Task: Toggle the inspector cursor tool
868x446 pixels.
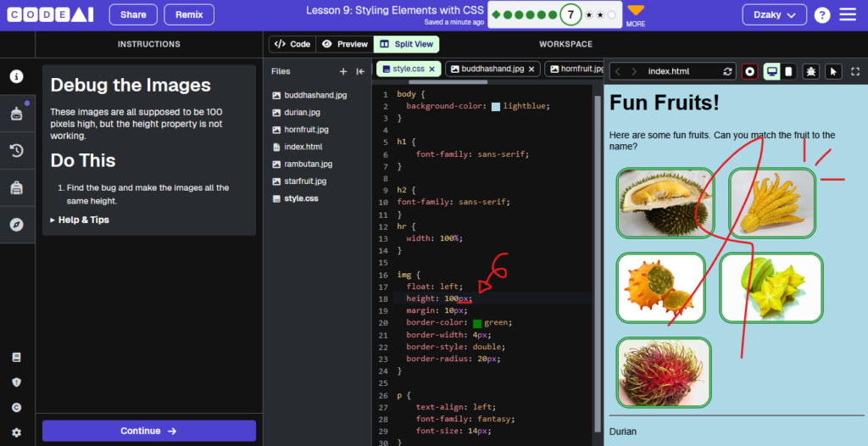Action: coord(834,71)
